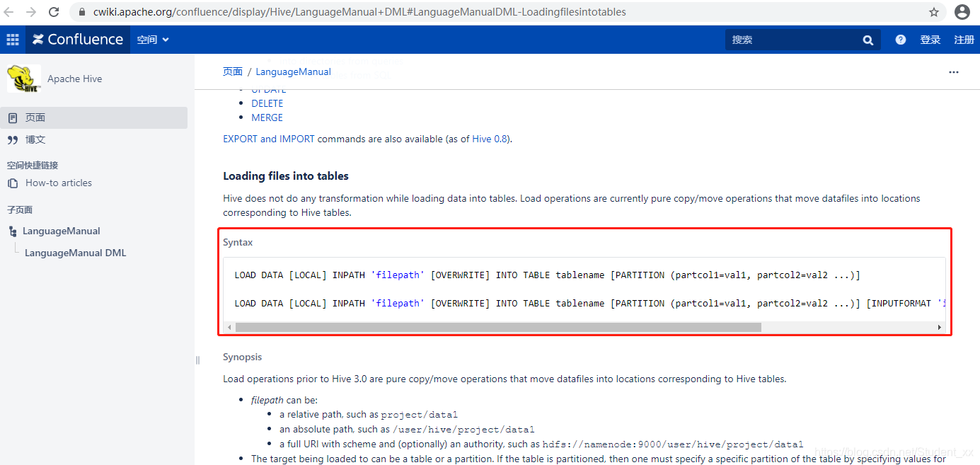
Task: Click the code block horizontal scrollbar thumb
Action: (498, 327)
